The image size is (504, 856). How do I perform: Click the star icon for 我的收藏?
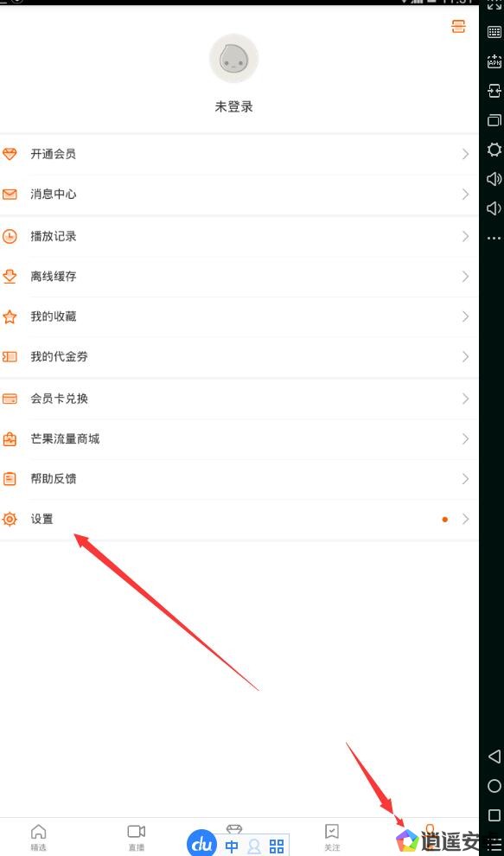pos(10,316)
